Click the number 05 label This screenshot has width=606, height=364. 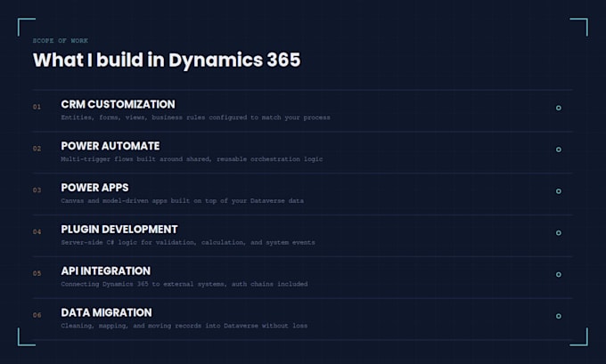tap(37, 274)
